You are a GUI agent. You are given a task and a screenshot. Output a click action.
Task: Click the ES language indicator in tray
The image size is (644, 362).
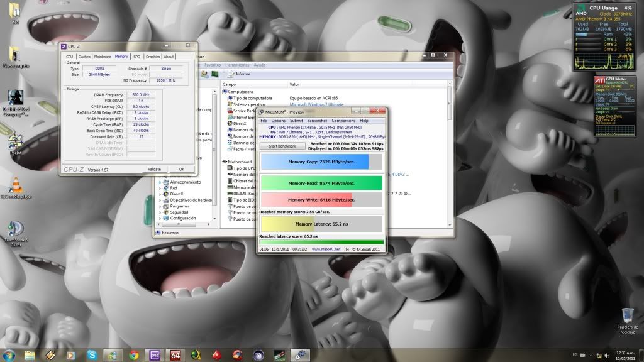coord(575,355)
